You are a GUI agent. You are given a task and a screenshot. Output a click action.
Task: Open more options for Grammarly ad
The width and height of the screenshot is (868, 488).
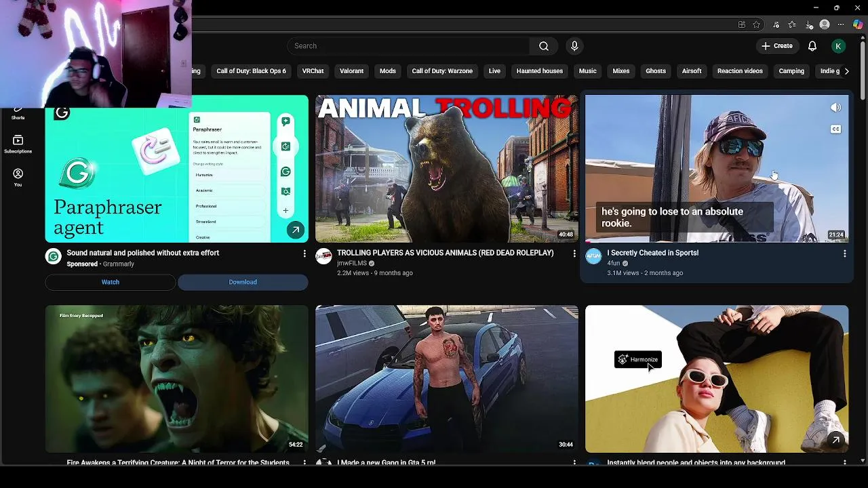tap(304, 253)
